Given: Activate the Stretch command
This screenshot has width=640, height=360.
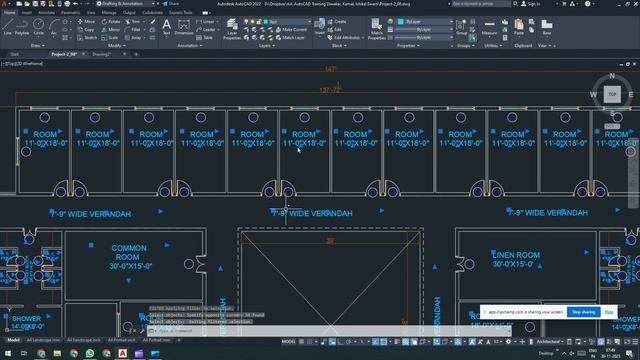Looking at the screenshot, I should [87, 38].
